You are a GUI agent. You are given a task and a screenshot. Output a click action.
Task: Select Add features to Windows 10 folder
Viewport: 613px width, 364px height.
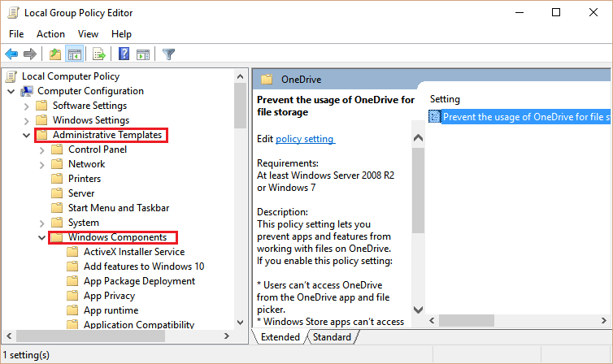pyautogui.click(x=144, y=266)
